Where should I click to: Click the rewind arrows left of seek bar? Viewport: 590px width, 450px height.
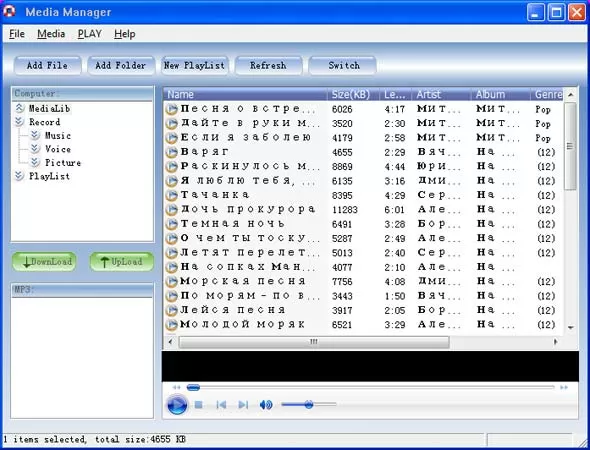[x=176, y=387]
